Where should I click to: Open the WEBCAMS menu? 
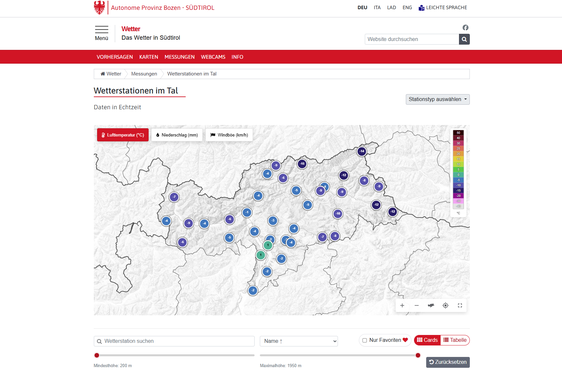(x=213, y=57)
